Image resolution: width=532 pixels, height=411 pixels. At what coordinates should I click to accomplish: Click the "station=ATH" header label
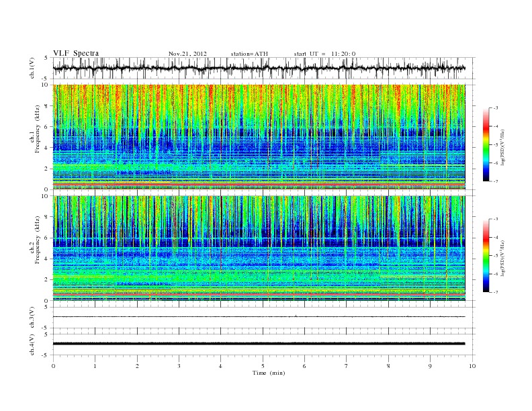pos(249,54)
